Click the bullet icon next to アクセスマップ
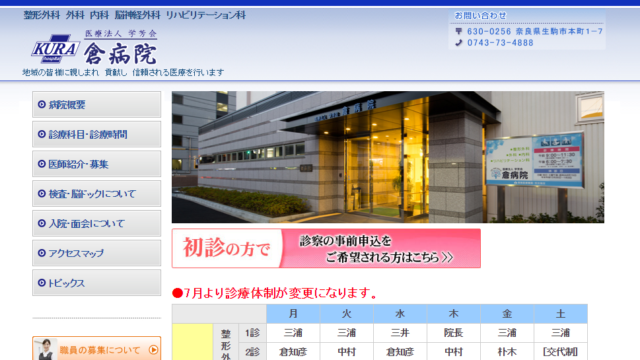This screenshot has width=640, height=360. pos(42,253)
